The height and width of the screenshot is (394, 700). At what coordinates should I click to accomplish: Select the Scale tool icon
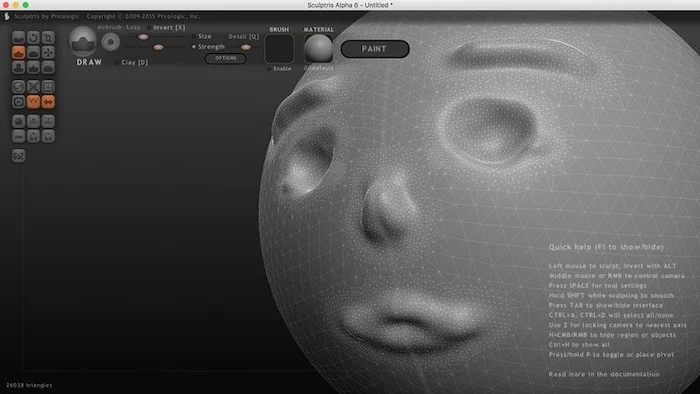(x=48, y=37)
